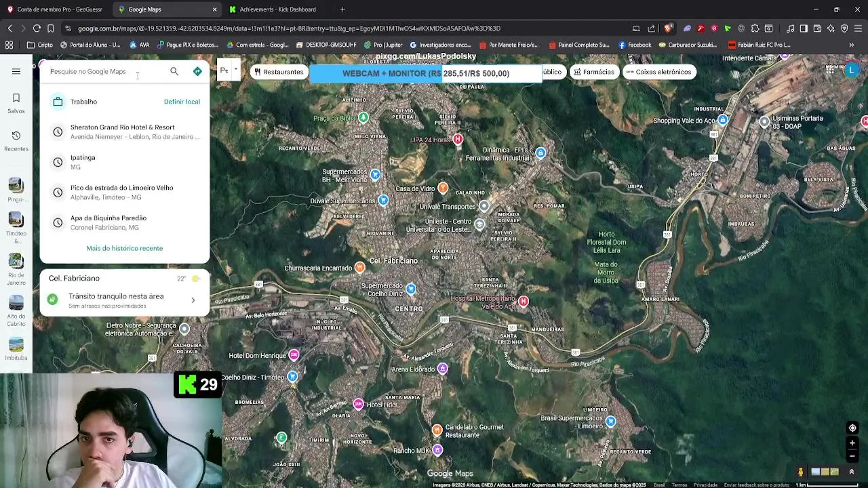The width and height of the screenshot is (868, 488).
Task: Filter map by Farmácias
Action: (594, 72)
